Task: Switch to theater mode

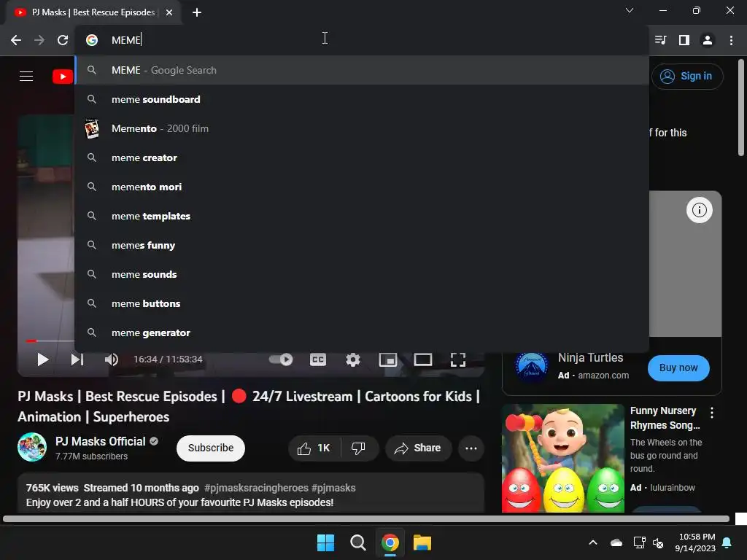Action: click(422, 359)
